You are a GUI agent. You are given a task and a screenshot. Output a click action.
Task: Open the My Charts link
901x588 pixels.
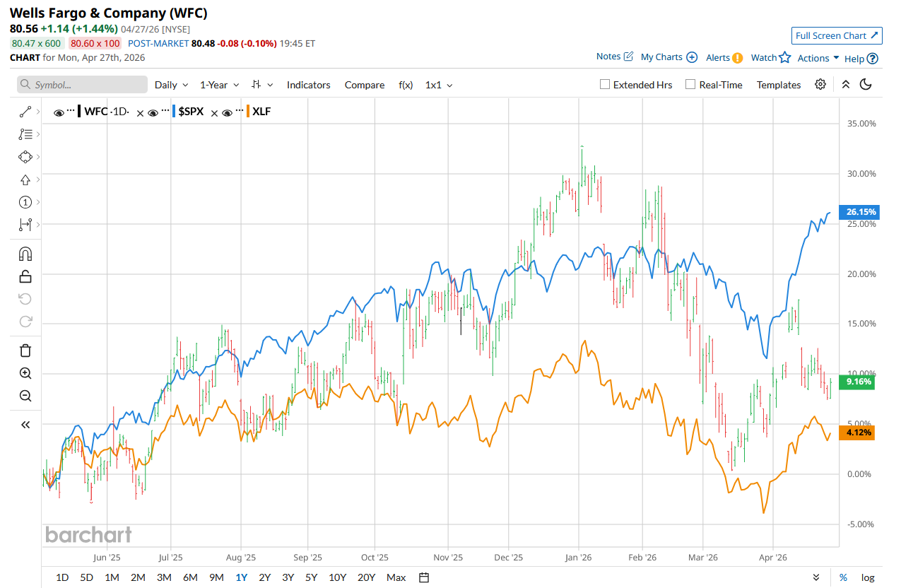click(x=669, y=57)
